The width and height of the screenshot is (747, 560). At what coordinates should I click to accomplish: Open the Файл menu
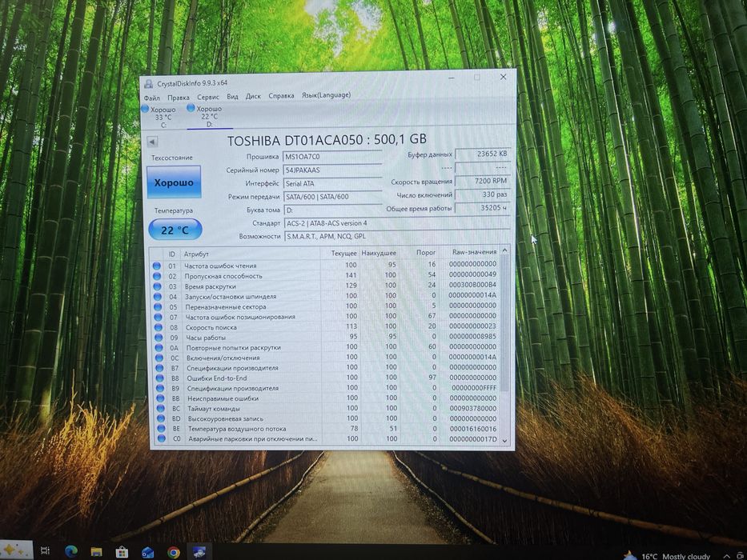152,98
